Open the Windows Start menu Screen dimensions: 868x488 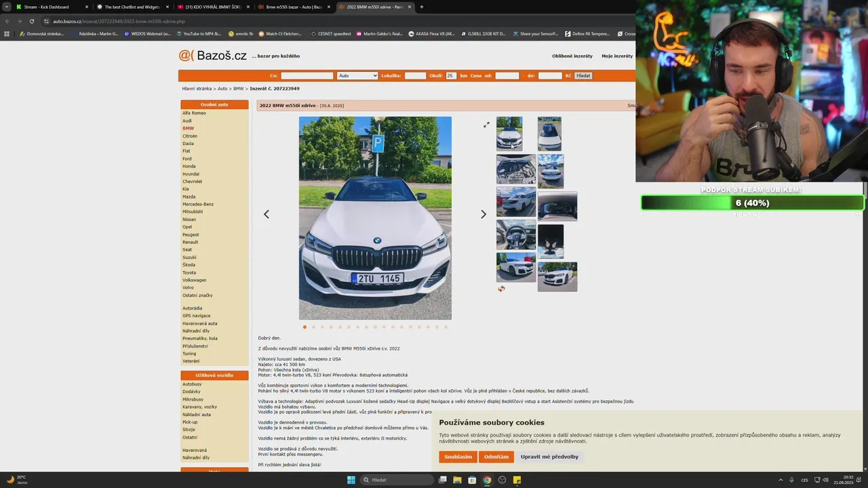[x=351, y=480]
